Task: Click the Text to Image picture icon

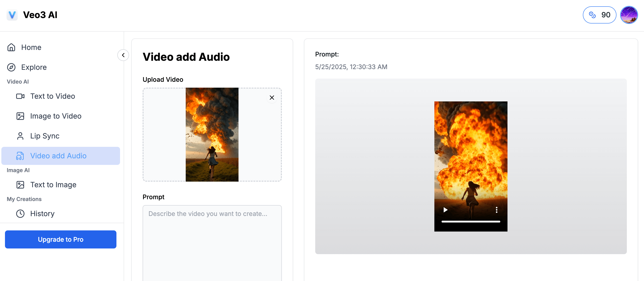Action: tap(20, 185)
